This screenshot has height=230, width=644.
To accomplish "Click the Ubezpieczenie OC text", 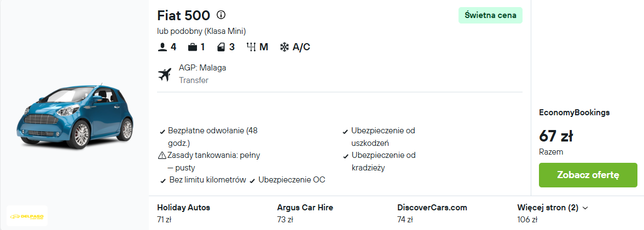I will point(292,180).
